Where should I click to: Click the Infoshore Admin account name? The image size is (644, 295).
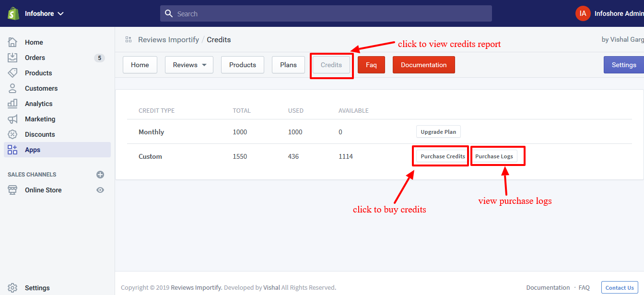(x=619, y=13)
